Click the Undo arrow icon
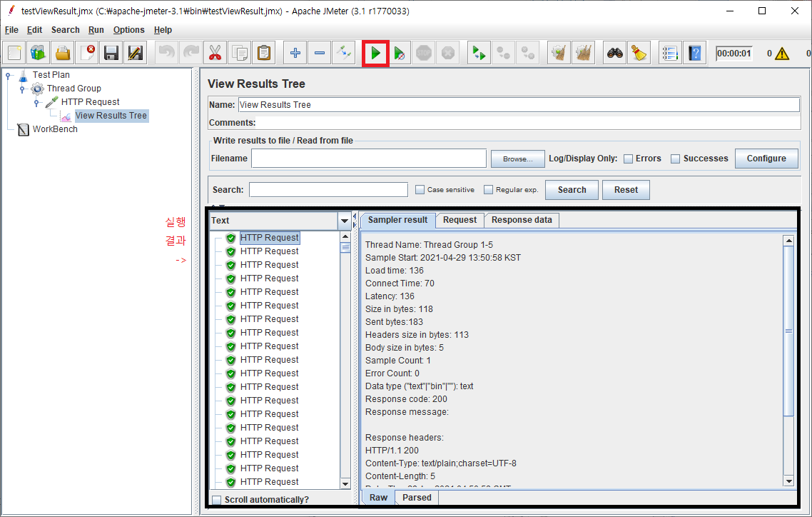Screen dimensions: 812x517 [x=167, y=53]
